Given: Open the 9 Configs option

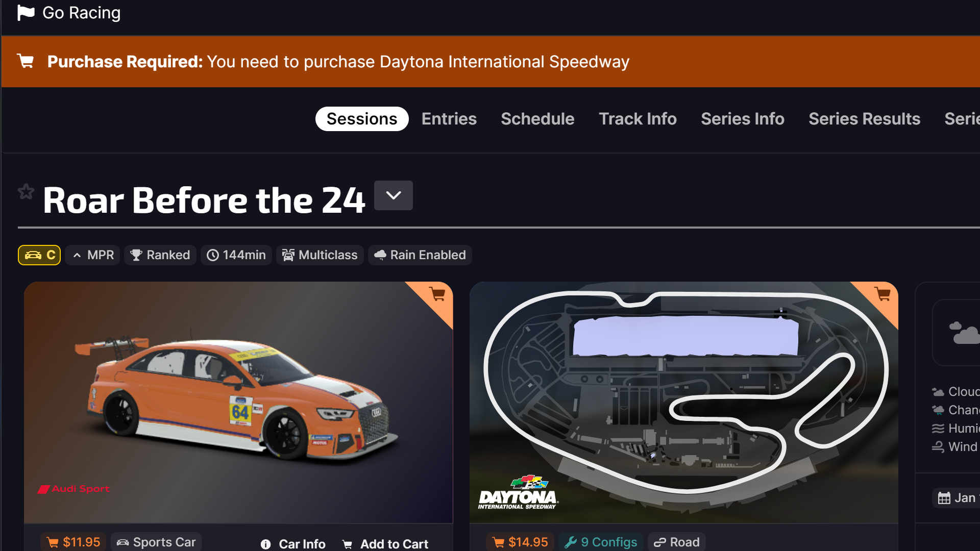Looking at the screenshot, I should (601, 542).
